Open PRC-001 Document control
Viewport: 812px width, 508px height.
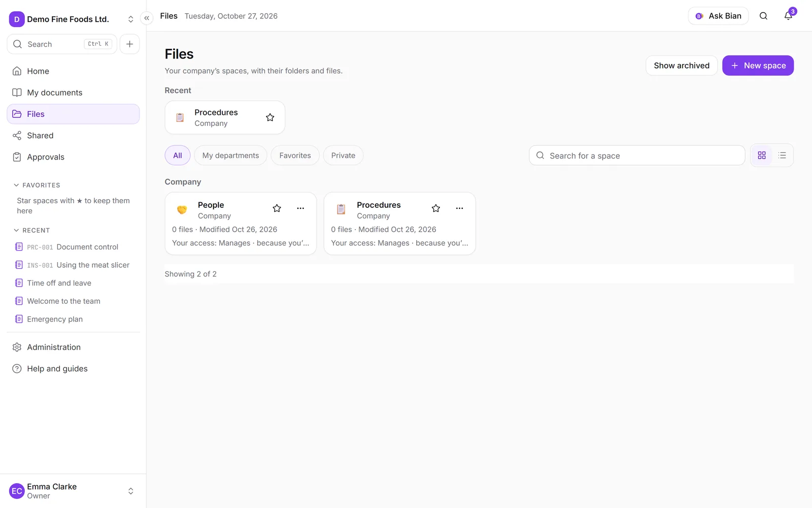coord(73,247)
